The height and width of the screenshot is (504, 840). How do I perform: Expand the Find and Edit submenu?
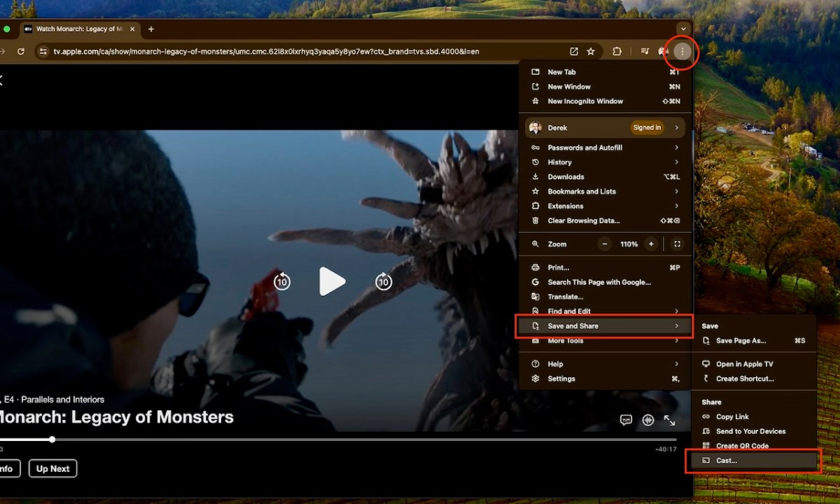pyautogui.click(x=605, y=311)
